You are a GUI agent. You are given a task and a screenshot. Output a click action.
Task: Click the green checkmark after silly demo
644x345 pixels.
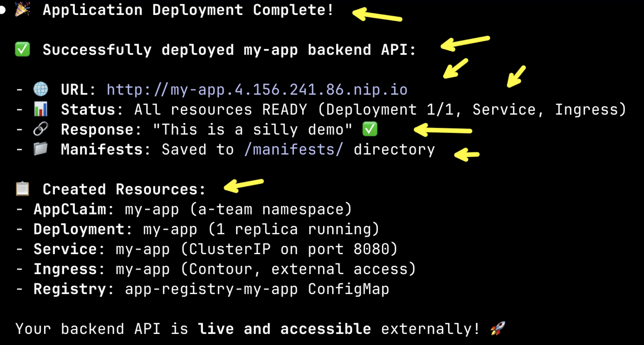pos(370,129)
